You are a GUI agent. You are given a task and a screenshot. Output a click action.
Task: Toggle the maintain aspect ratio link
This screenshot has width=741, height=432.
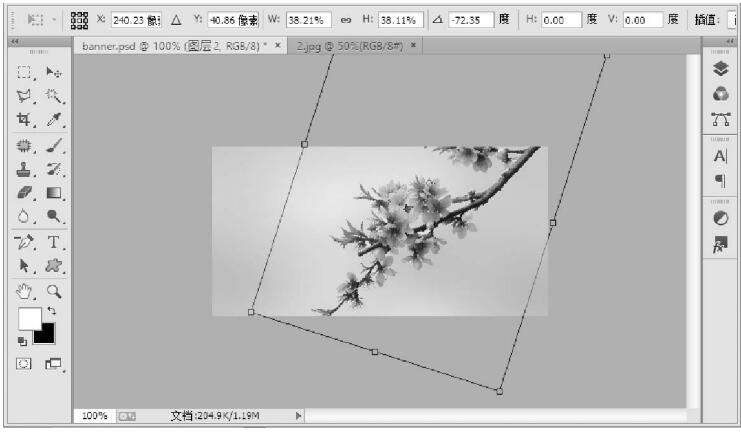coord(345,20)
